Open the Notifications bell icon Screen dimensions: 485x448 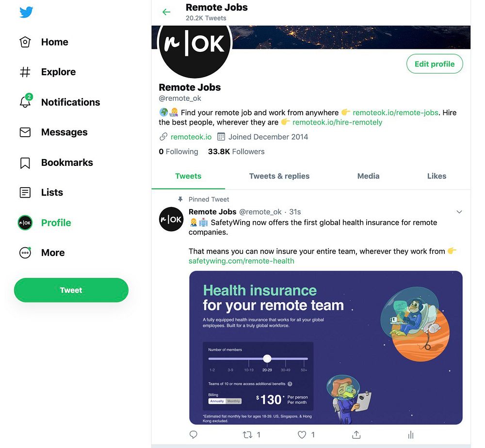(x=25, y=101)
